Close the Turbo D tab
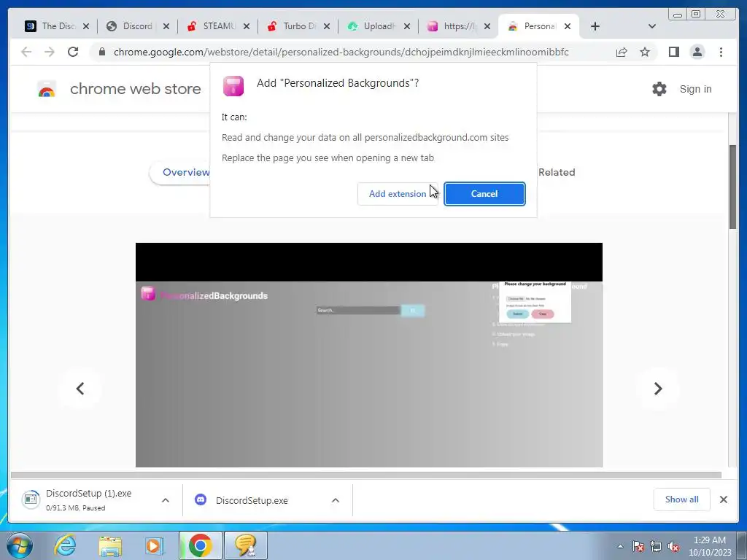 click(326, 27)
